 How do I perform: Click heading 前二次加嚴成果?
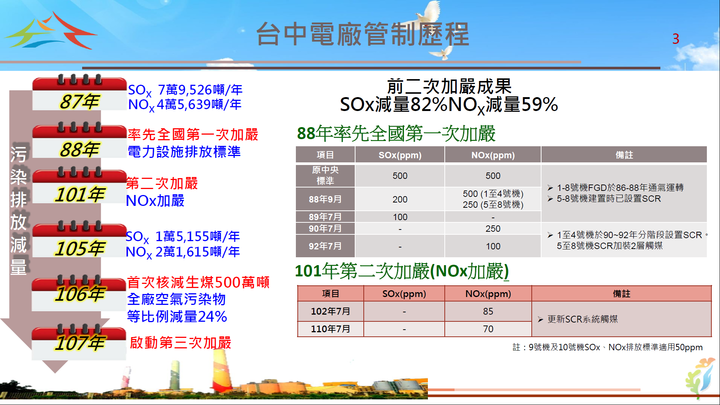pos(449,86)
